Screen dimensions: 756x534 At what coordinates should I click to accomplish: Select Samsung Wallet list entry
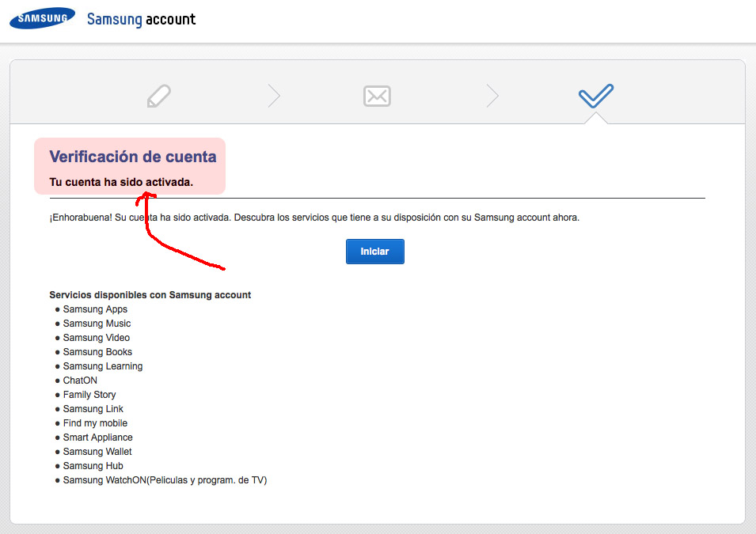(97, 452)
